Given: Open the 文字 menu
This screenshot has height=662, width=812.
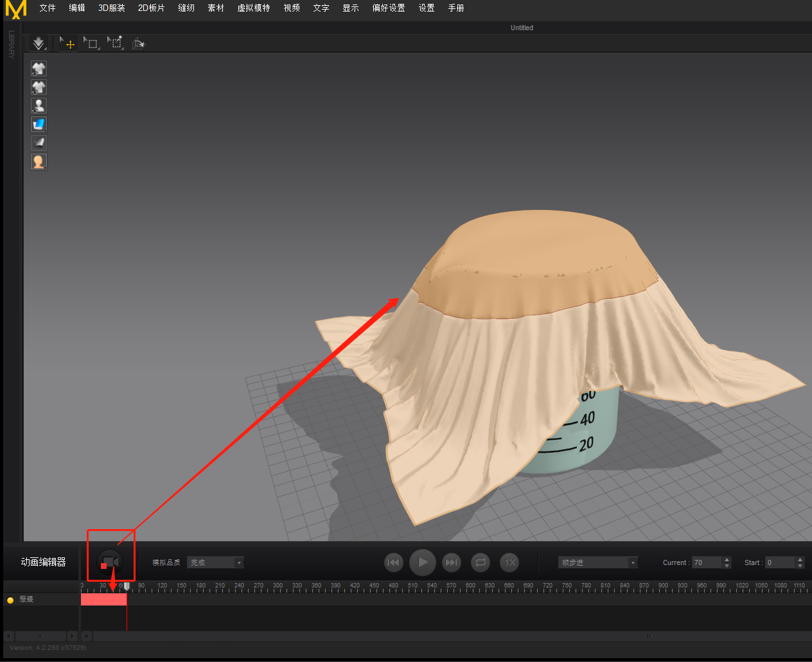Looking at the screenshot, I should click(x=321, y=8).
